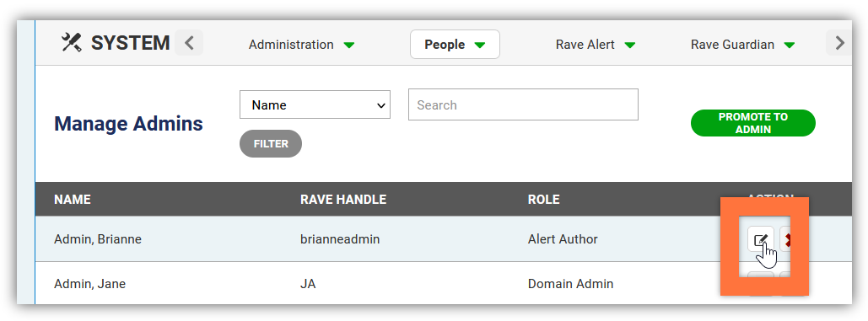Open the Administration menu
The height and width of the screenshot is (321, 868).
coord(302,45)
